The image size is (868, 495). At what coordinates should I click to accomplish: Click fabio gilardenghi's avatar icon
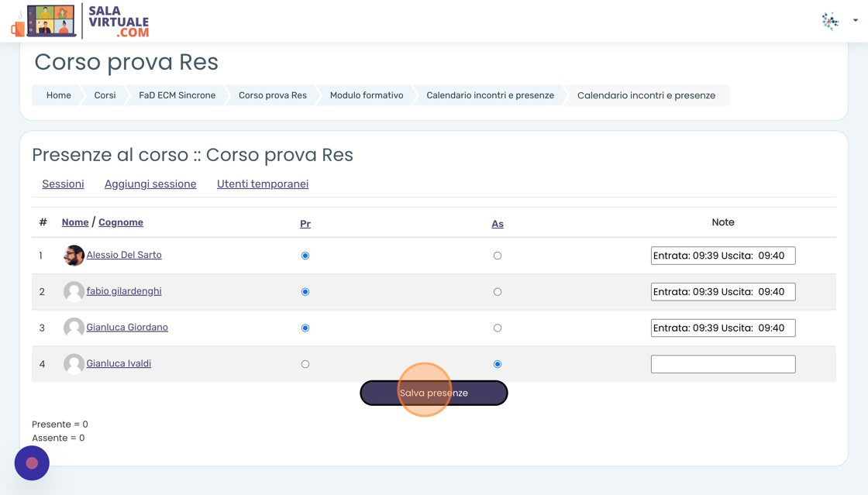pyautogui.click(x=74, y=292)
